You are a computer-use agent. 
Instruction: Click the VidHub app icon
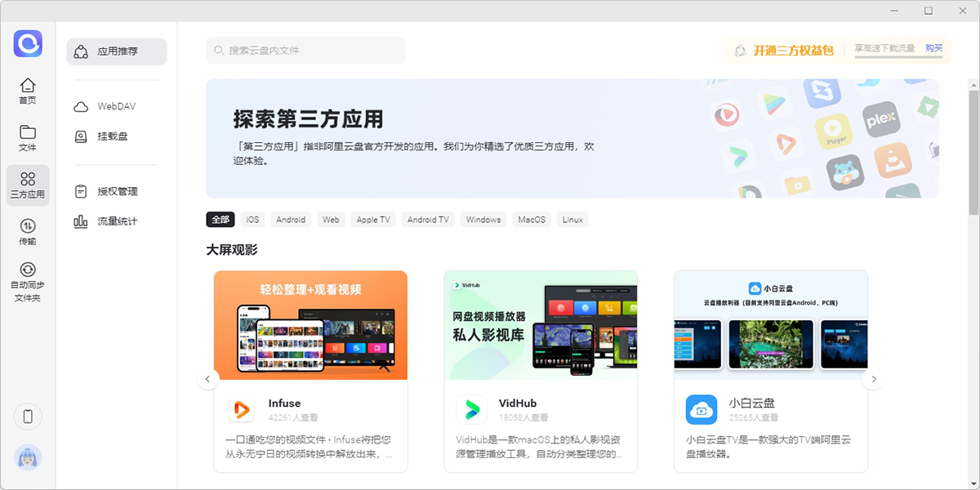coord(471,409)
